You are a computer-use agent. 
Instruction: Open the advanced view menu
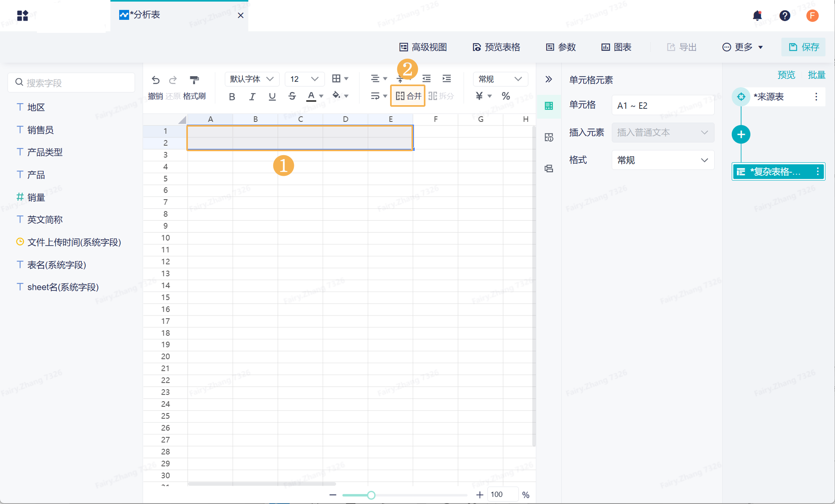(x=423, y=47)
